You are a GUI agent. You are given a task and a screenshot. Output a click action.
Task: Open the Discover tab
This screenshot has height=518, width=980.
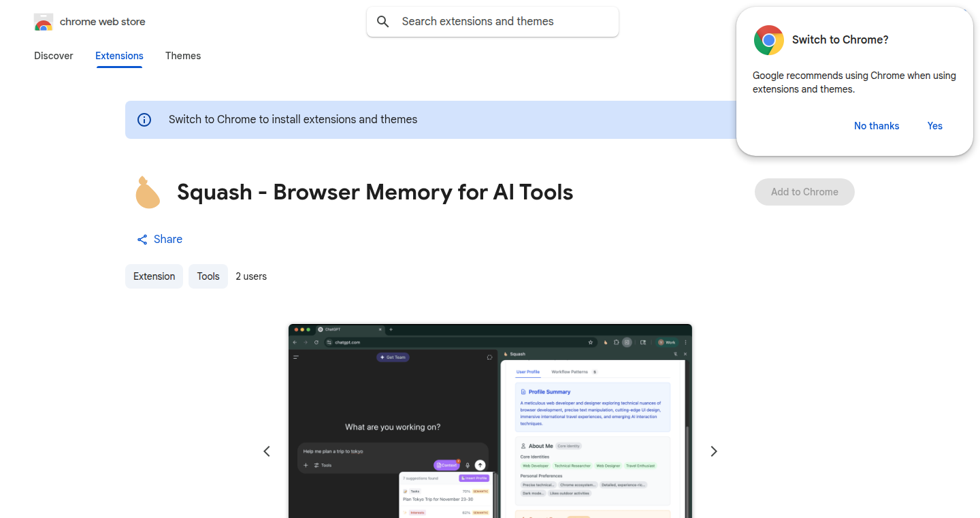click(x=54, y=56)
